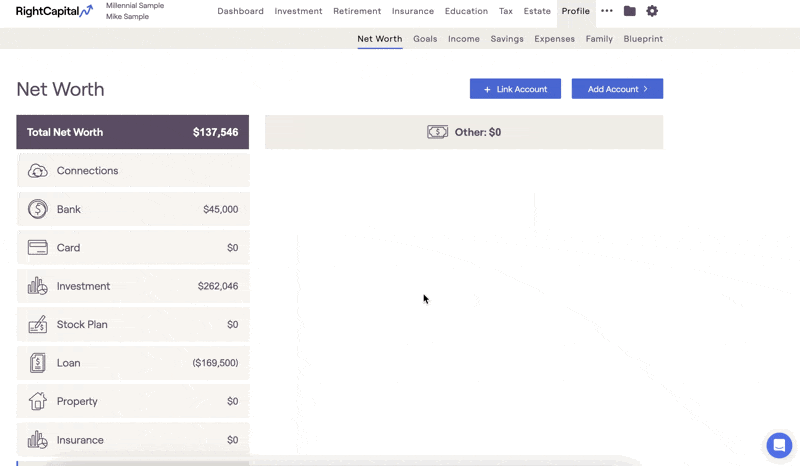Click the RightCapital logo
The width and height of the screenshot is (800, 466).
click(x=54, y=11)
